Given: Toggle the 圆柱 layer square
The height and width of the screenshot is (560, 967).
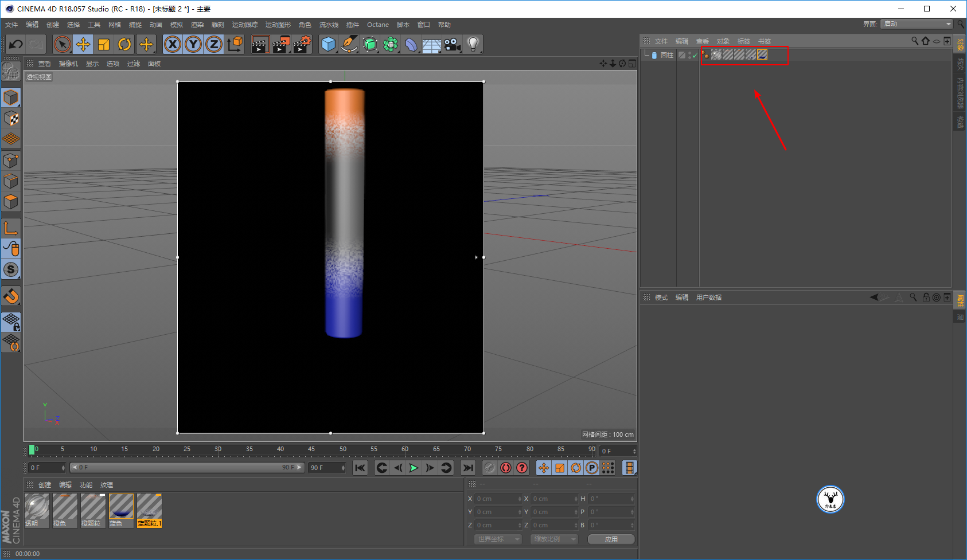Looking at the screenshot, I should (x=682, y=55).
